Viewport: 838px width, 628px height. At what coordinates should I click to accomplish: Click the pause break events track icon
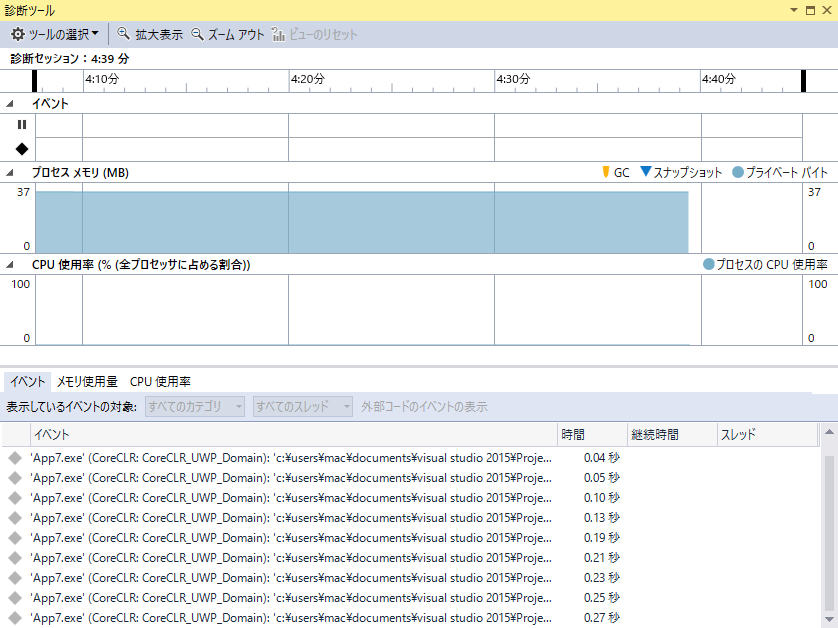(x=22, y=125)
